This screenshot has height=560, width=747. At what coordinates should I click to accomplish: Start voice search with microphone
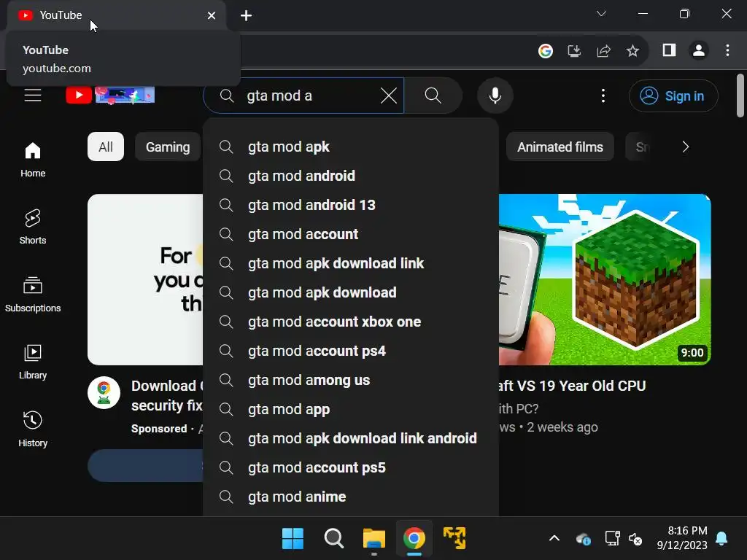click(x=495, y=96)
